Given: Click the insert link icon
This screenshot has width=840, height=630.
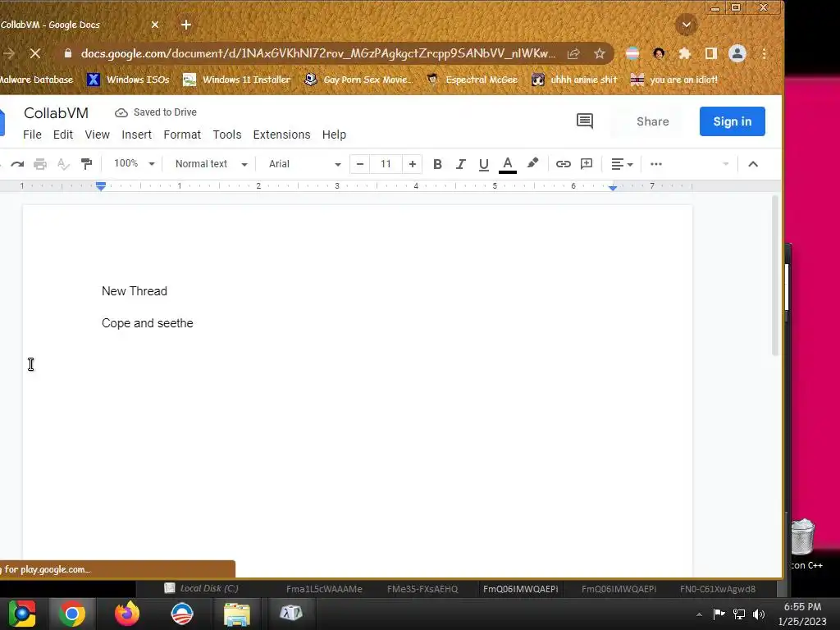Looking at the screenshot, I should tap(563, 164).
